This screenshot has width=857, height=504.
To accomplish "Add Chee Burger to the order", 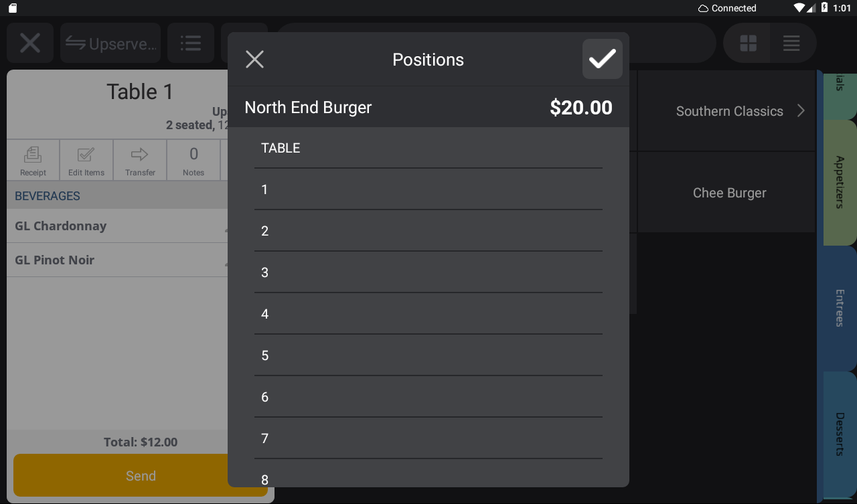I will (x=729, y=193).
